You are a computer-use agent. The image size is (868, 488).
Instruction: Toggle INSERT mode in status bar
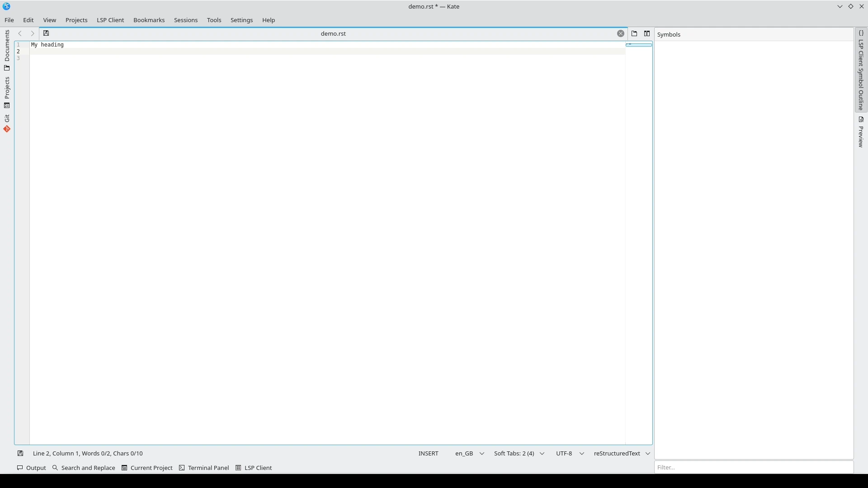pos(428,454)
